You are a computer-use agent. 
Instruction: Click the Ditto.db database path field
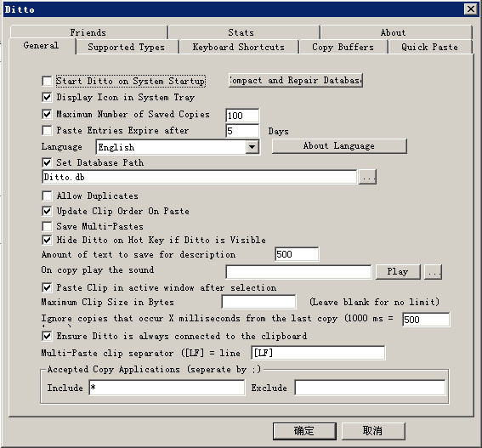200,177
